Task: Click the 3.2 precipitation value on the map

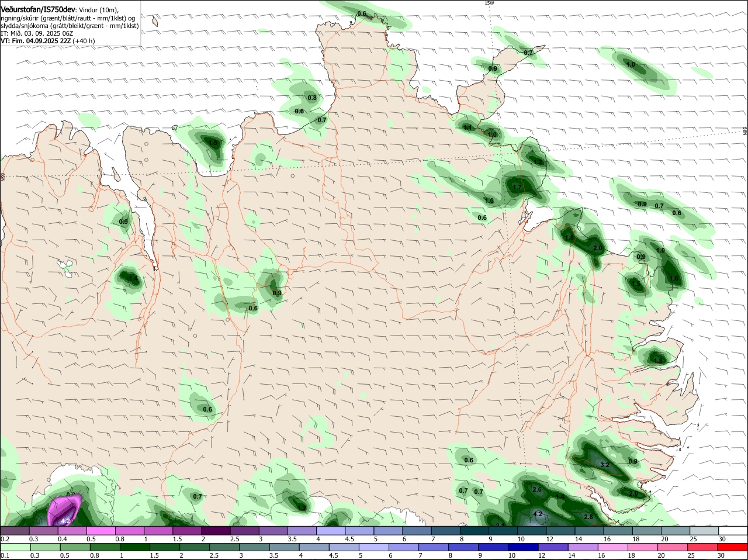Action: 605,465
